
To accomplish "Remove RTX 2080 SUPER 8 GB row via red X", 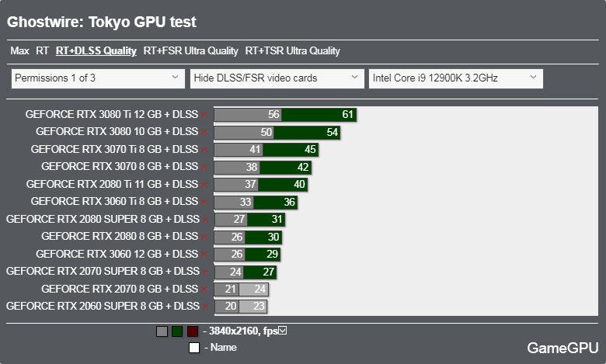I will [x=205, y=220].
